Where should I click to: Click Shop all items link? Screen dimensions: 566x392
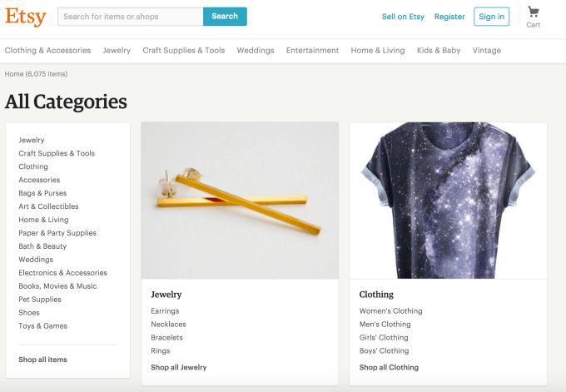(x=42, y=360)
